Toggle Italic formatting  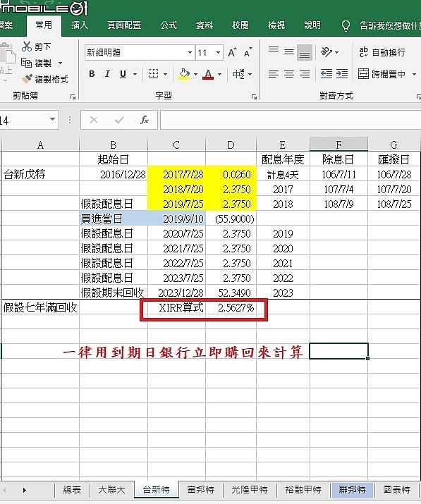107,74
